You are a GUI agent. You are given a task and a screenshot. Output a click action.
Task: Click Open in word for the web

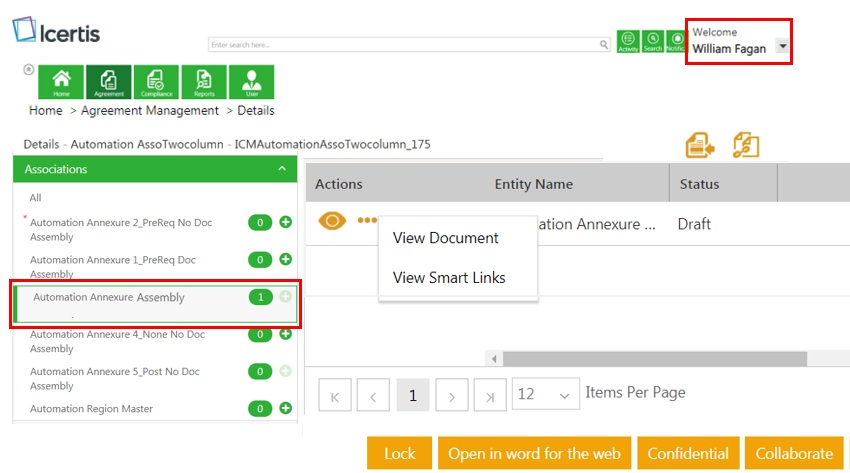pyautogui.click(x=534, y=454)
